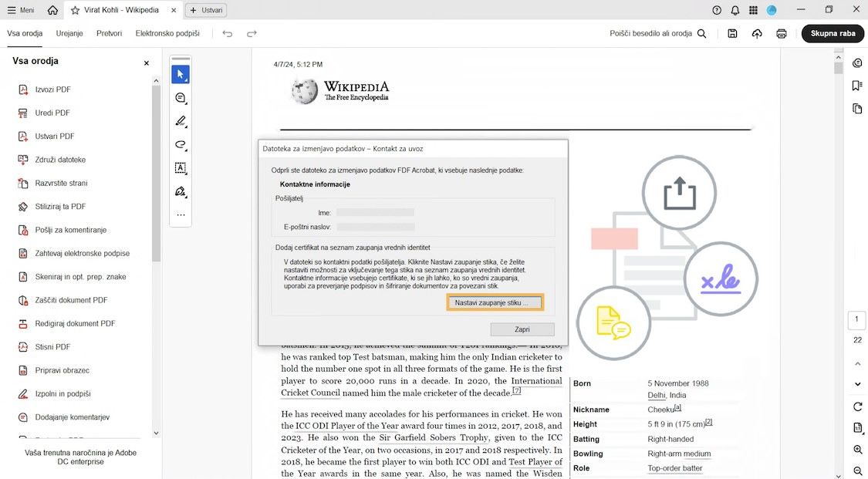
Task: Click Poišči besedilo ali orodja search field
Action: click(651, 33)
